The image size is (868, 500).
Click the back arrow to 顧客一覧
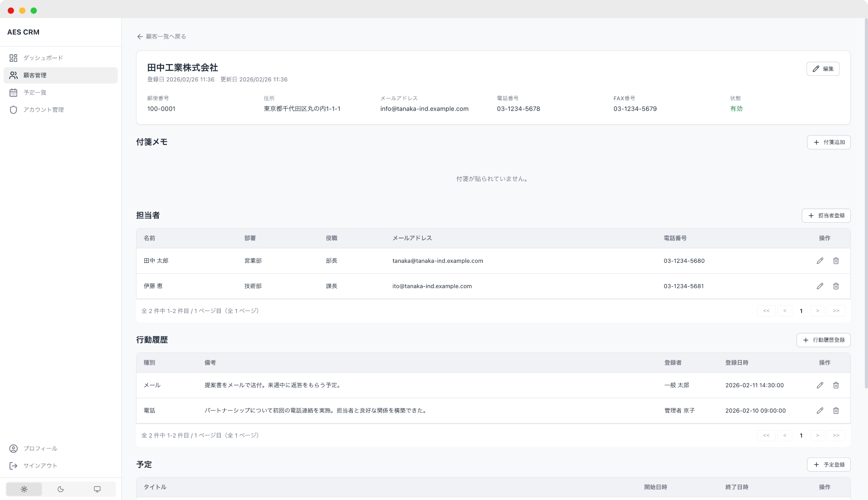pyautogui.click(x=140, y=36)
